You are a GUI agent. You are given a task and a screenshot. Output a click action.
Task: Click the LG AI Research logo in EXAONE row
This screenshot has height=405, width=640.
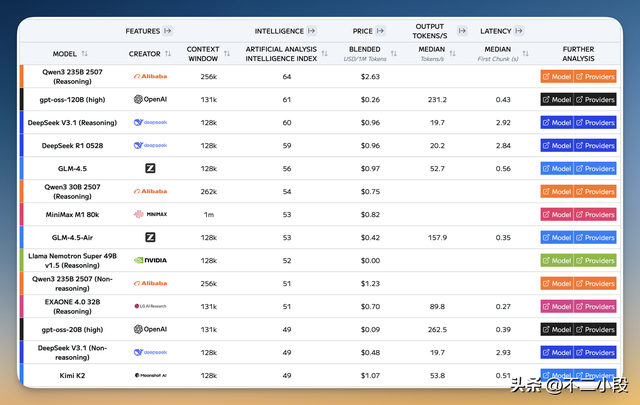click(150, 306)
